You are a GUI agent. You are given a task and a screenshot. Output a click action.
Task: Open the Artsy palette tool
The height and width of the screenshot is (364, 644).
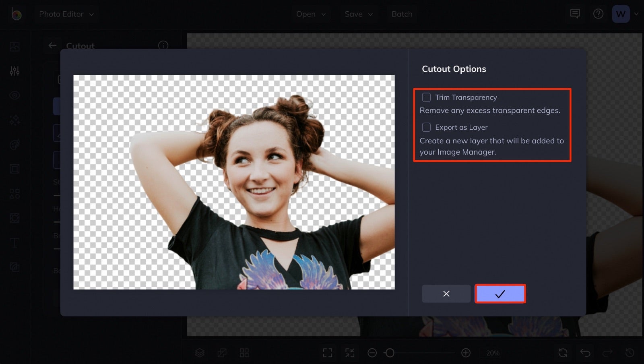click(x=14, y=145)
